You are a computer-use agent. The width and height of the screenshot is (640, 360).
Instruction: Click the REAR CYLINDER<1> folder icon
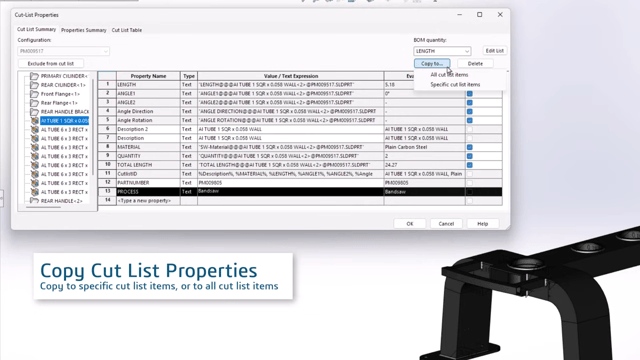pyautogui.click(x=34, y=85)
